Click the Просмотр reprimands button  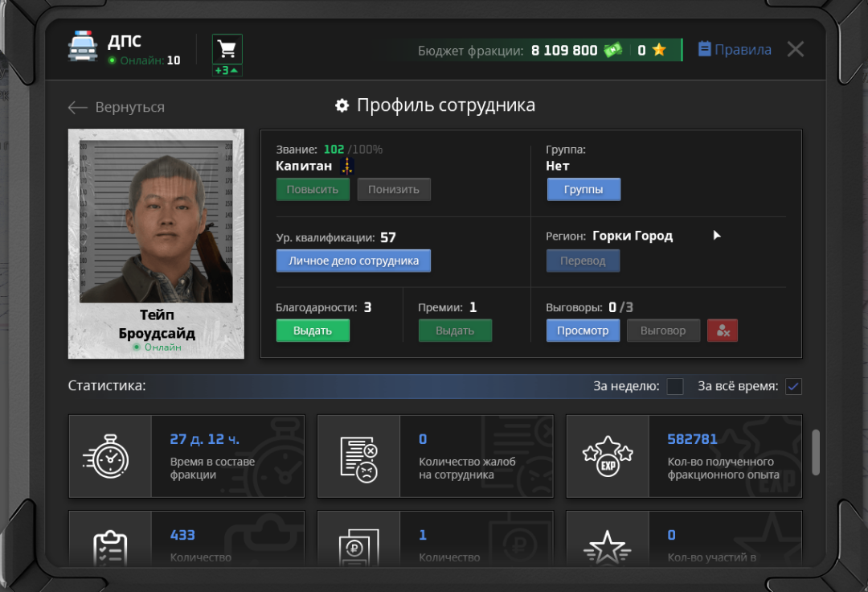coord(583,331)
